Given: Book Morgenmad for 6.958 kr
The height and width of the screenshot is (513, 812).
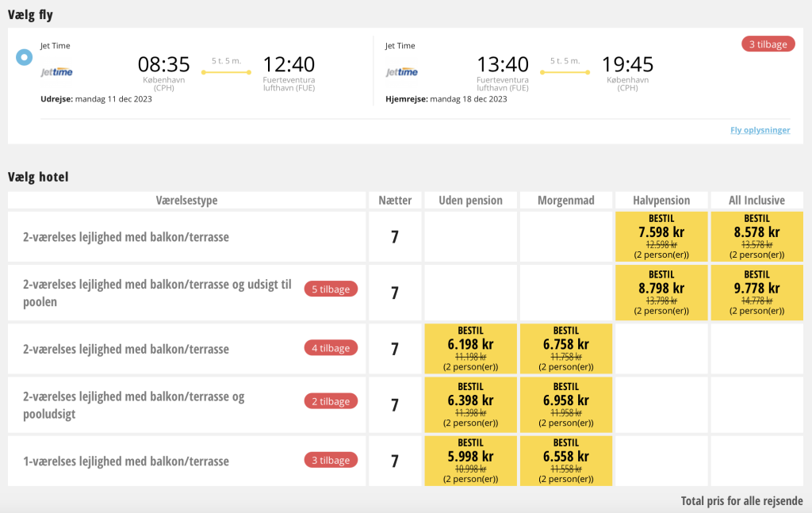Looking at the screenshot, I should point(566,405).
